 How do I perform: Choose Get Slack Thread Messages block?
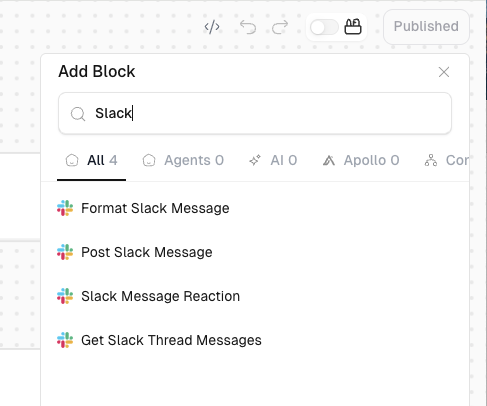click(255, 340)
